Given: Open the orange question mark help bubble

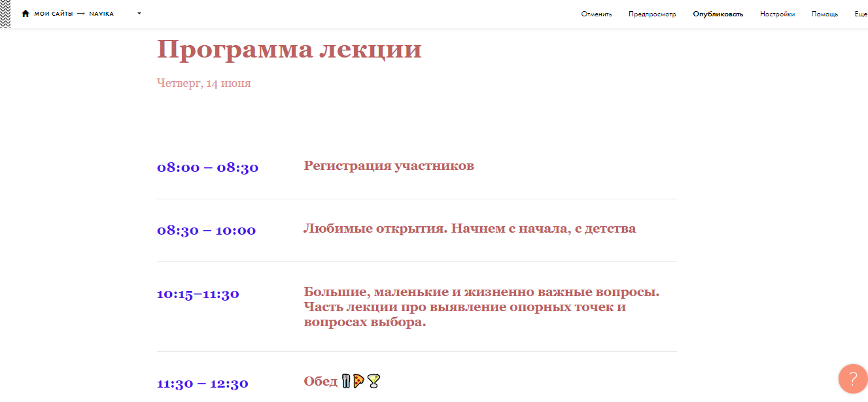Looking at the screenshot, I should (x=852, y=379).
